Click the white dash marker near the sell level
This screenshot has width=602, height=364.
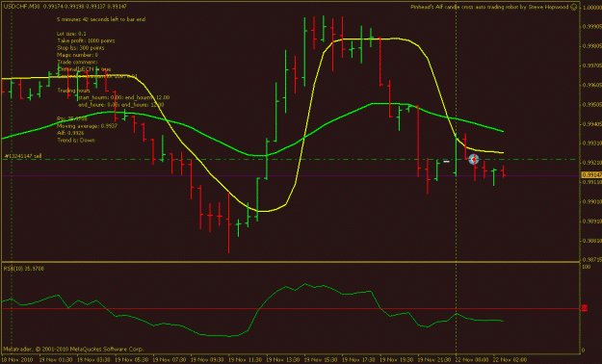446,162
